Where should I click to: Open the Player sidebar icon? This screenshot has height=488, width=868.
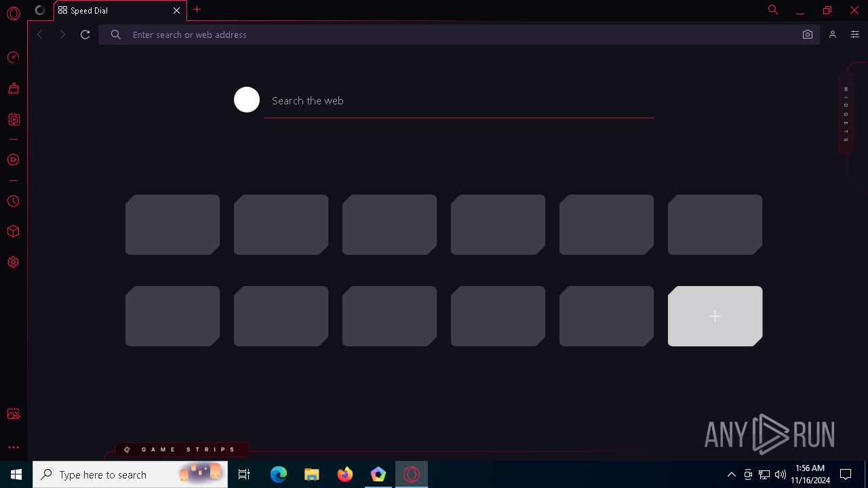[13, 160]
